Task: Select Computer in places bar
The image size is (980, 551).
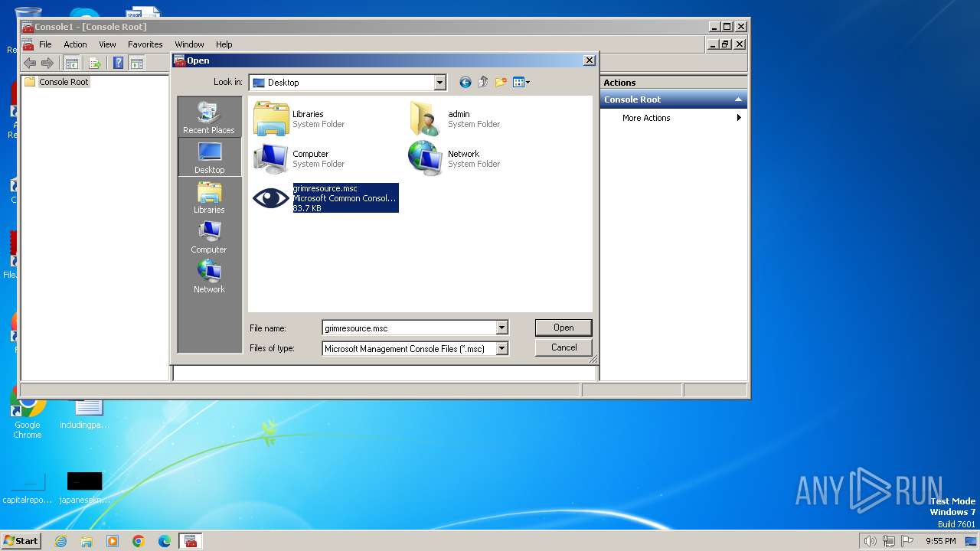Action: point(209,236)
